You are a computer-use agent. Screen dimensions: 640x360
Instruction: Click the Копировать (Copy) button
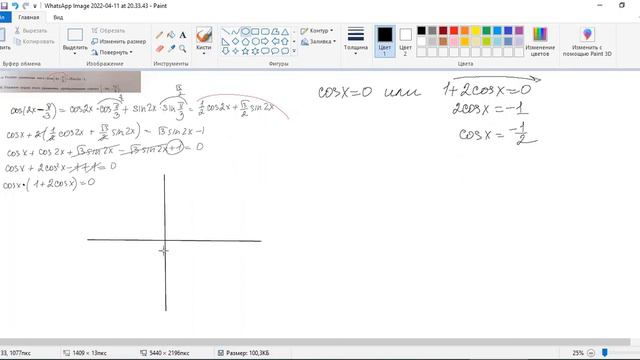pos(33,42)
